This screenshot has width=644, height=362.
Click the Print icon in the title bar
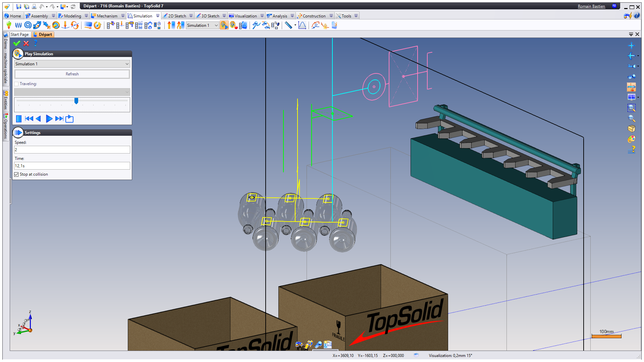click(34, 6)
